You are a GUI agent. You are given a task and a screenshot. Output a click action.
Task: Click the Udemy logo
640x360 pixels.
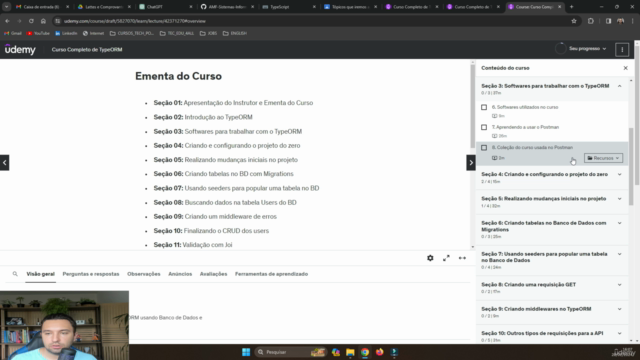coord(20,49)
